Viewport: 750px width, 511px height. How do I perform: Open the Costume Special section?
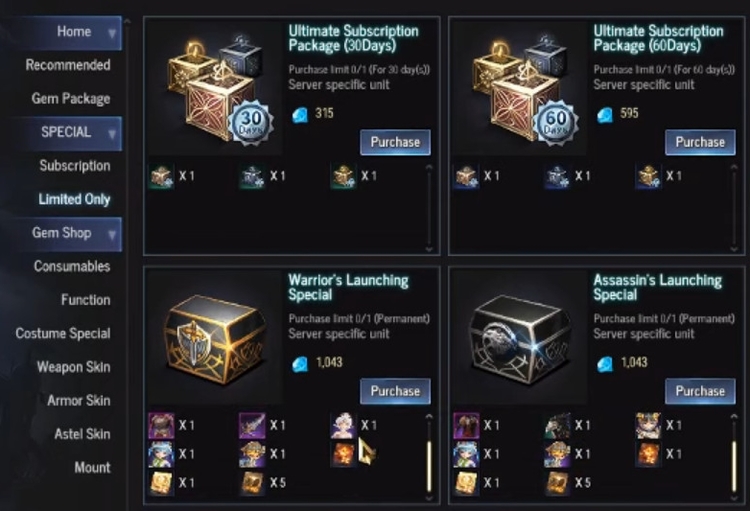point(63,333)
